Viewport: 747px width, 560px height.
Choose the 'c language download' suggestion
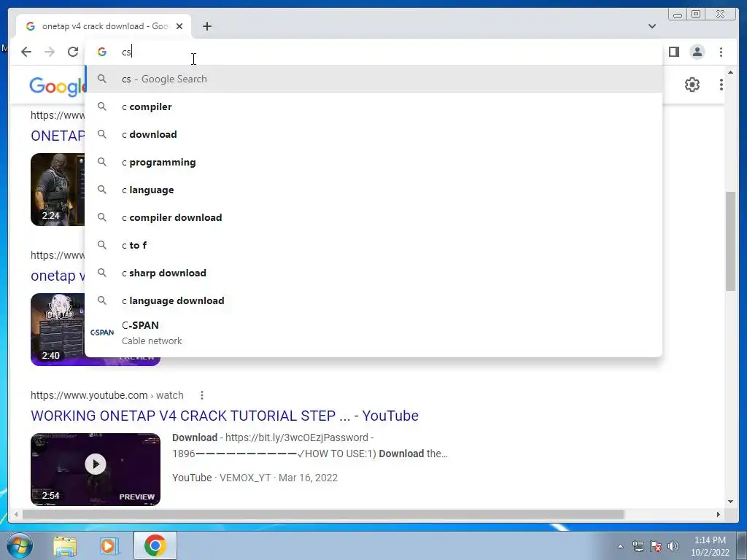(x=373, y=300)
